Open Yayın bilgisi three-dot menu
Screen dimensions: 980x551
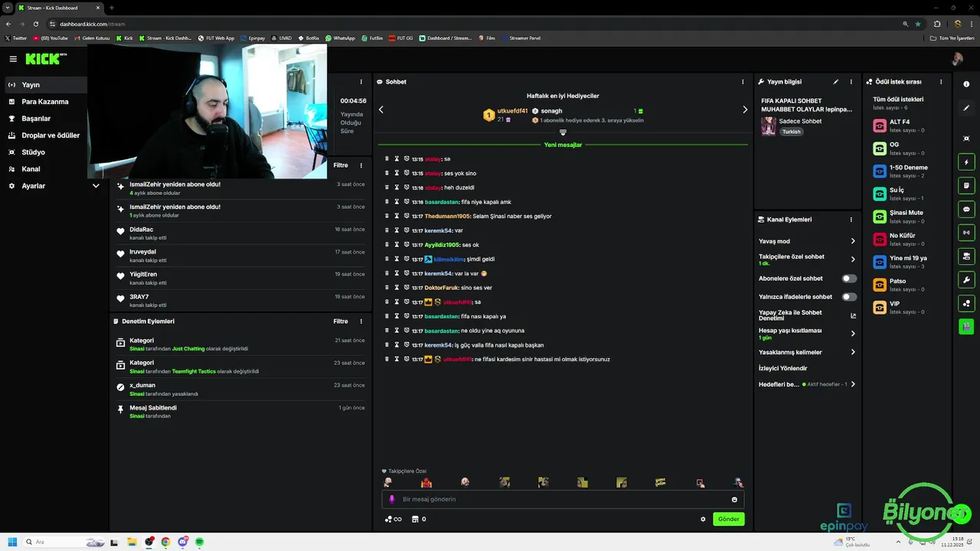tap(851, 82)
